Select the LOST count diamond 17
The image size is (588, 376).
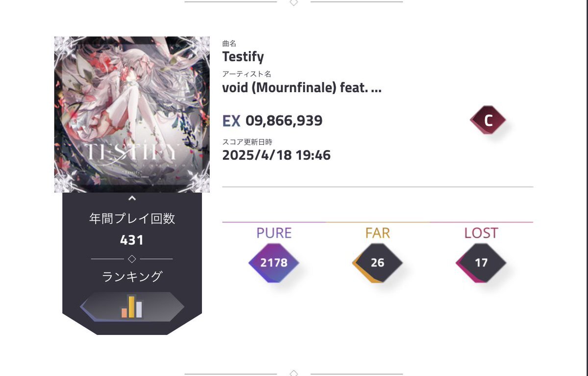[x=481, y=263]
